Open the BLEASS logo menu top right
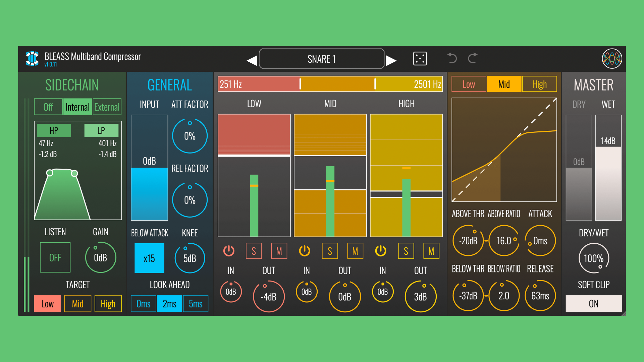 click(x=612, y=58)
